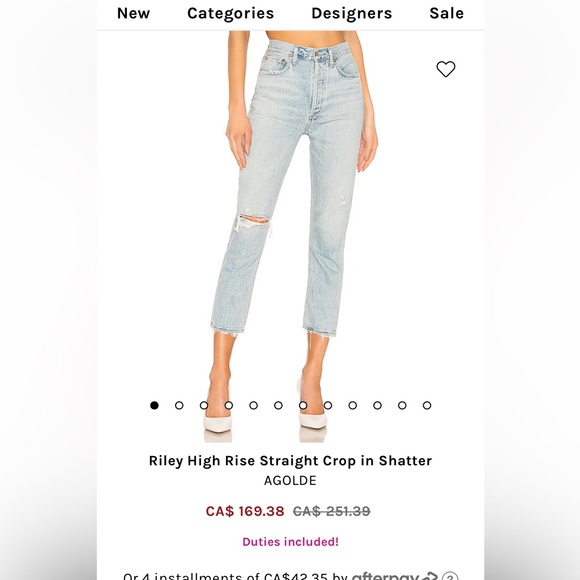Click the Afterpay logo
Viewport: 580px width, 580px height.
(395, 576)
